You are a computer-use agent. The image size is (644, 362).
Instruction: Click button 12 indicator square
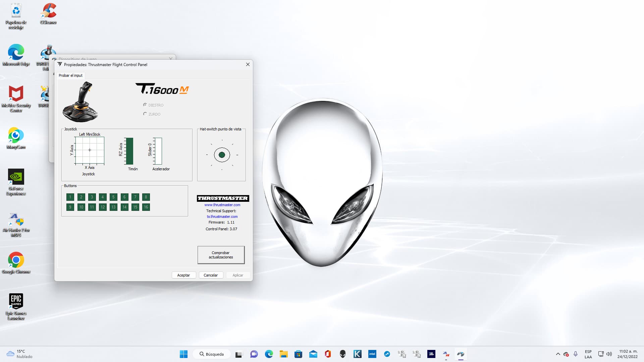[103, 207]
